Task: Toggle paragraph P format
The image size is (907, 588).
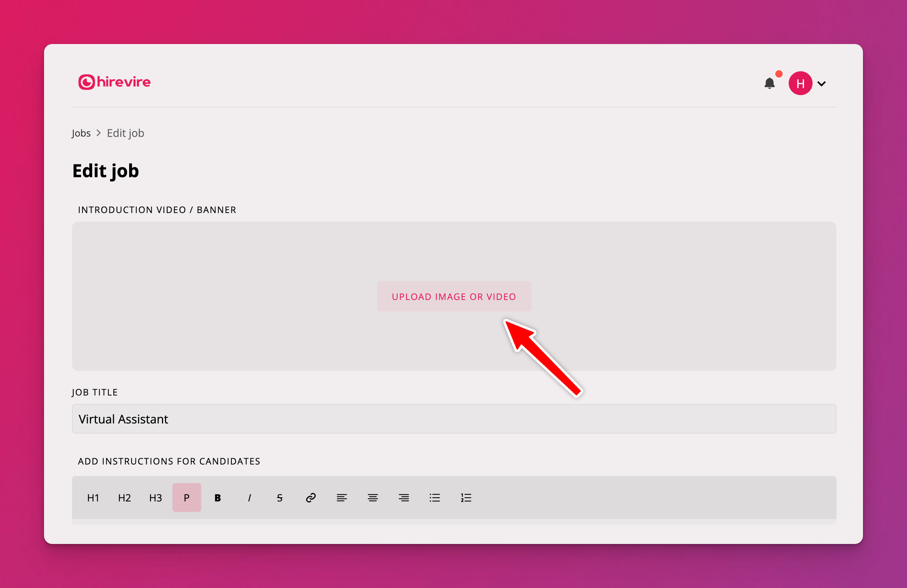Action: click(186, 497)
